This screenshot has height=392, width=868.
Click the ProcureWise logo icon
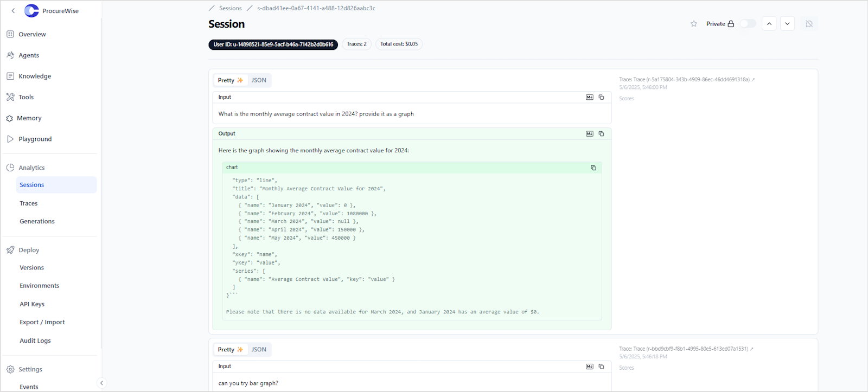click(32, 11)
